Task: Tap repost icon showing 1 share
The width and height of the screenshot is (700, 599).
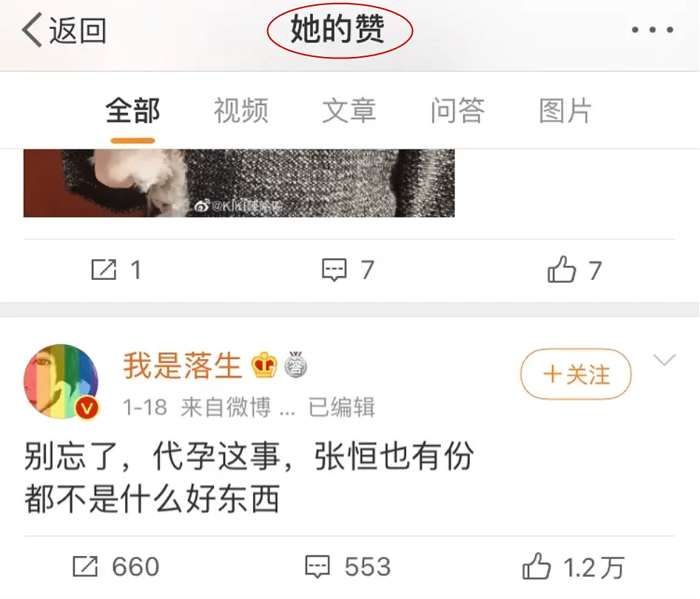Action: 104,270
